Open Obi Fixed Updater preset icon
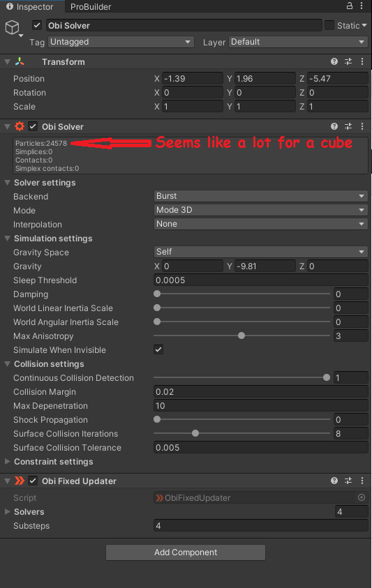Image resolution: width=372 pixels, height=588 pixels. point(348,481)
